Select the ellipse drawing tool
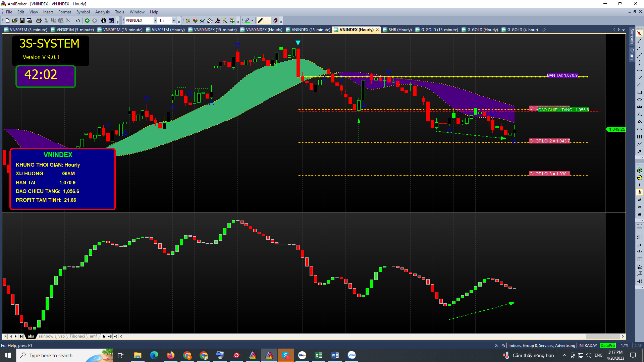 click(x=639, y=100)
